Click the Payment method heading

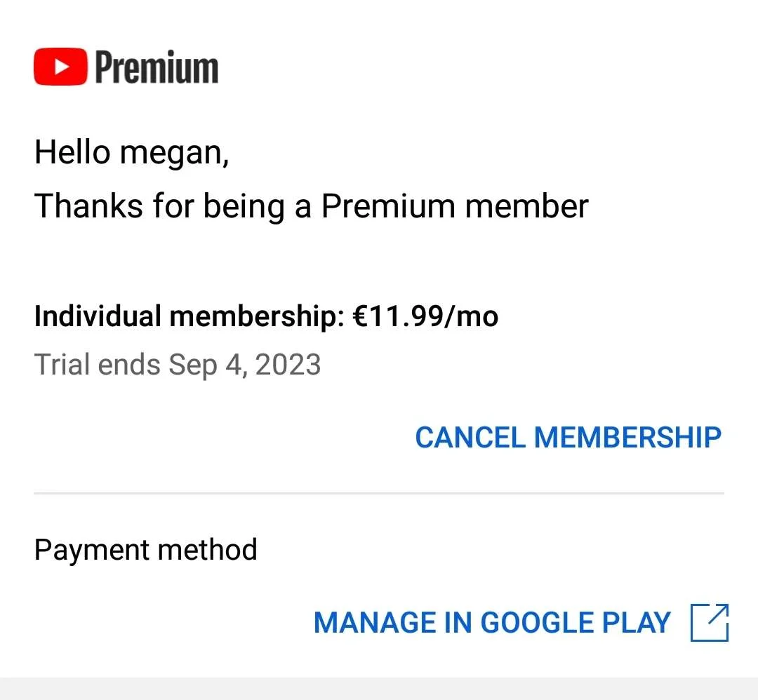tap(145, 550)
